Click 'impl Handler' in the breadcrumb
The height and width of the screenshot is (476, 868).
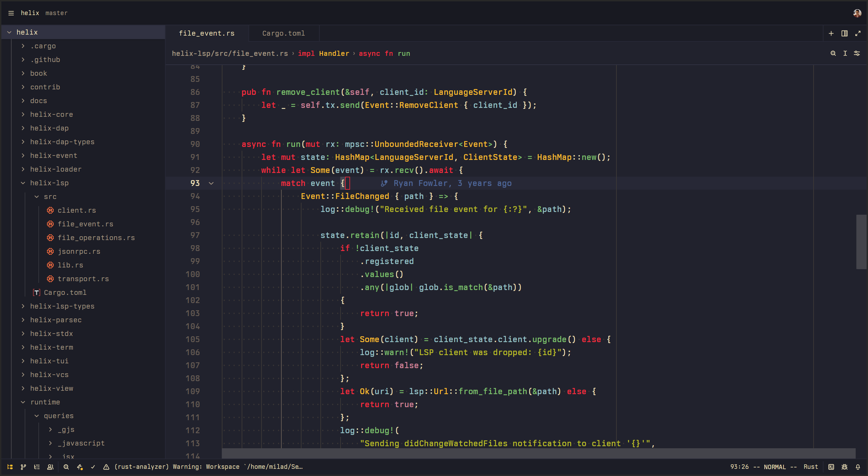click(x=323, y=53)
